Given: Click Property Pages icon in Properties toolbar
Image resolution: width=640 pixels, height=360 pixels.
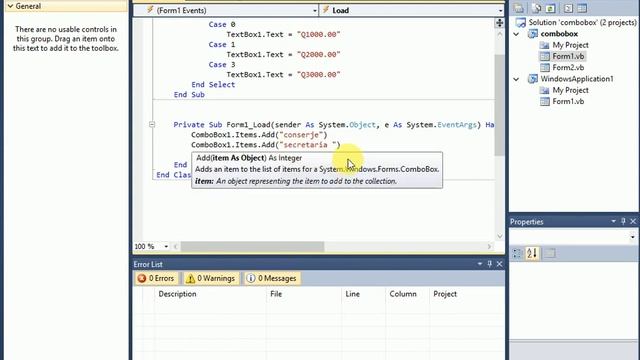Looking at the screenshot, I should point(550,253).
